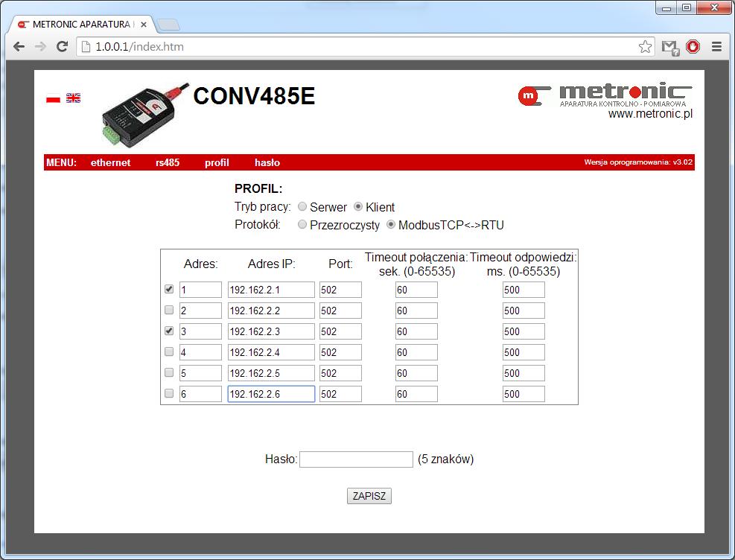Edit connection timeout field in row 1
Viewport: 735px width, 560px height.
click(x=416, y=290)
